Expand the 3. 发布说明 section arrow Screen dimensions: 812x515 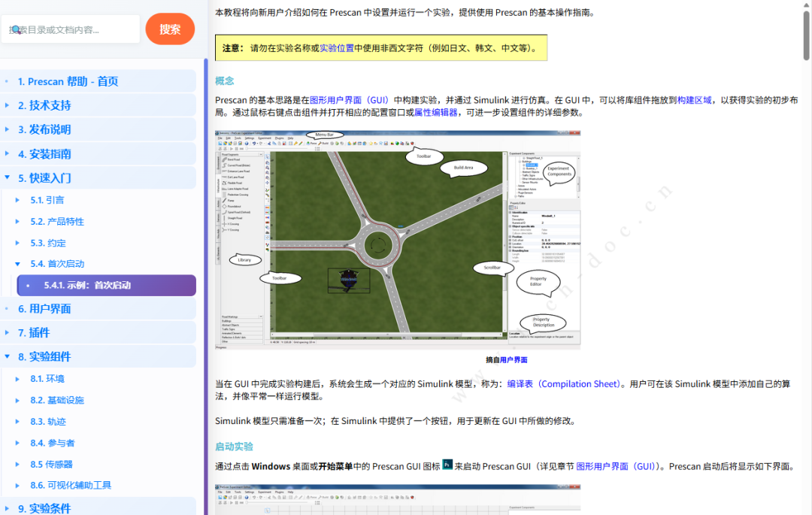[8, 129]
